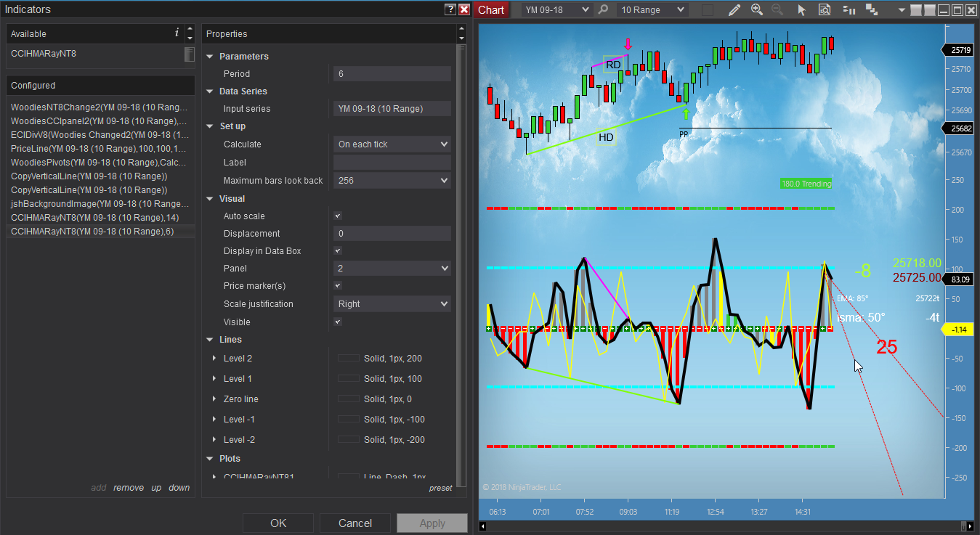Expand the Level 2 line settings
The image size is (980, 535).
pyautogui.click(x=214, y=359)
